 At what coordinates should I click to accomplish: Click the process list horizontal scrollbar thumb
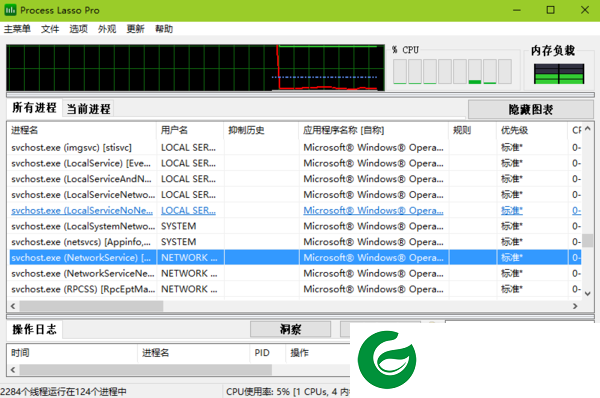[x=91, y=306]
